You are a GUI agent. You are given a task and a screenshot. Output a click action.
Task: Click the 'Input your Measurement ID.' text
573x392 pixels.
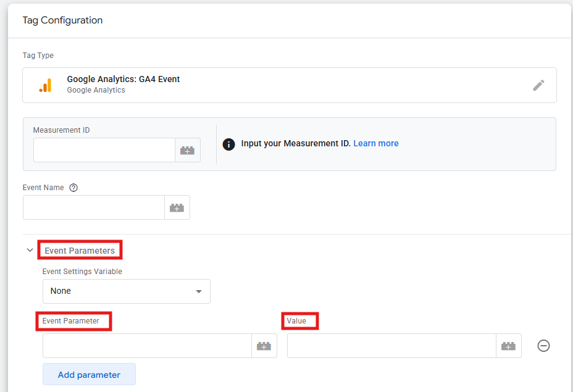pos(296,143)
